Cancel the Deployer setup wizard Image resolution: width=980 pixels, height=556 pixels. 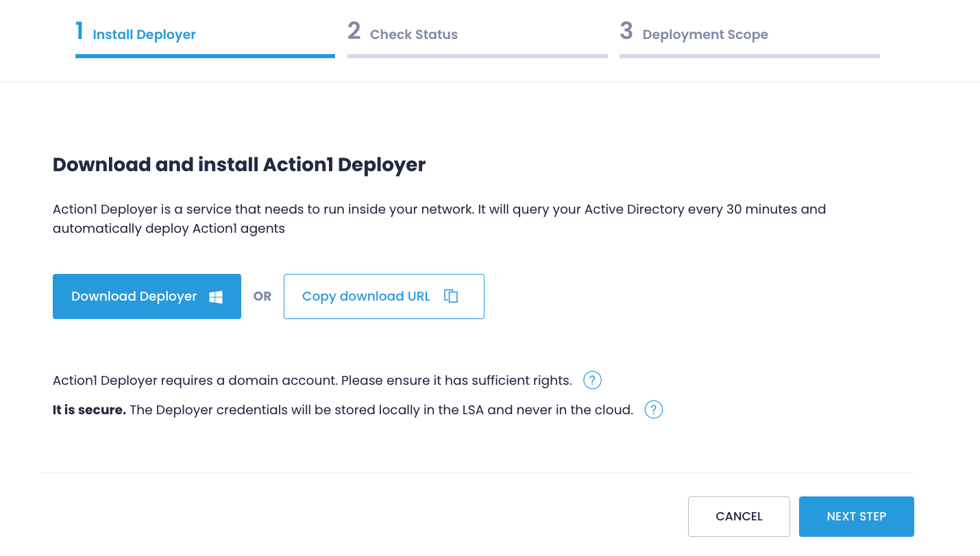(x=739, y=516)
